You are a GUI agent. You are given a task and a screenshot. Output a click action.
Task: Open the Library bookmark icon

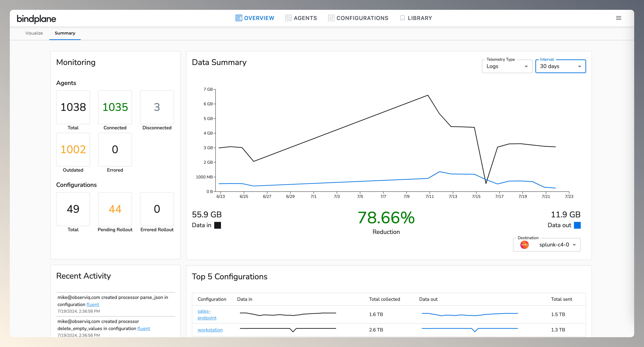coord(402,18)
